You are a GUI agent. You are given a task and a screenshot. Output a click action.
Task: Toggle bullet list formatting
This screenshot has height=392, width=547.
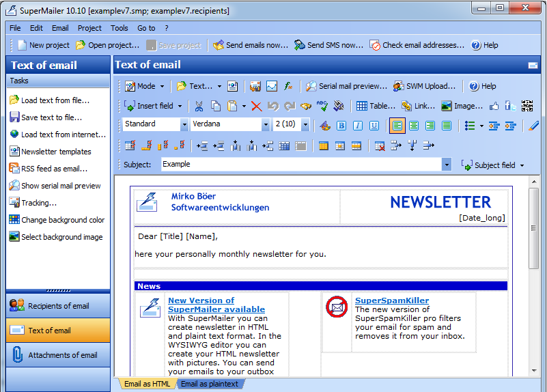click(x=470, y=126)
